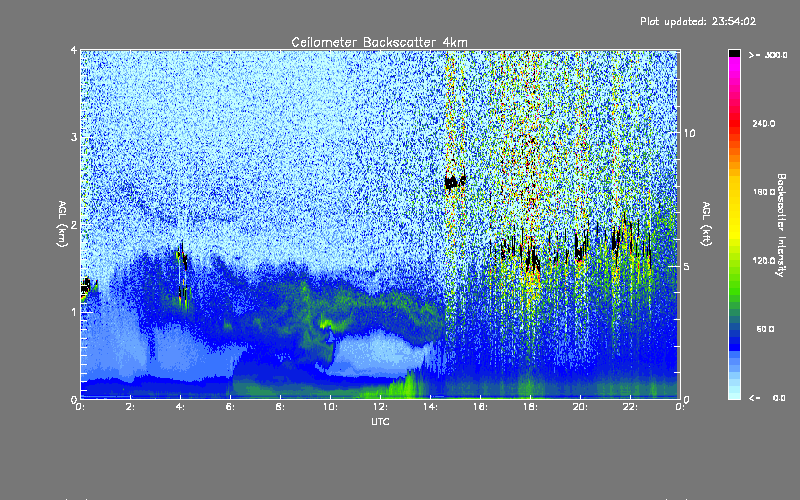The image size is (800, 500).
Task: Click the "10:" UTC hour tick label
Action: [x=330, y=407]
